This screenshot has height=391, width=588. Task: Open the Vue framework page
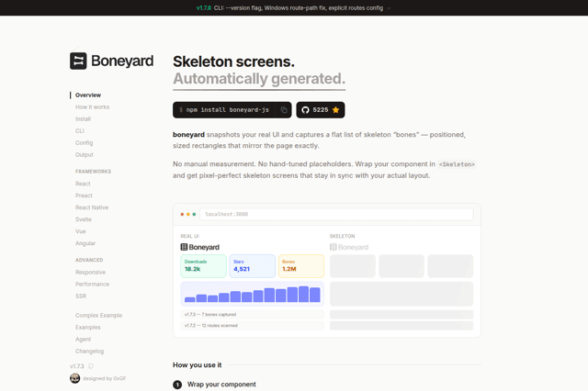tap(80, 231)
